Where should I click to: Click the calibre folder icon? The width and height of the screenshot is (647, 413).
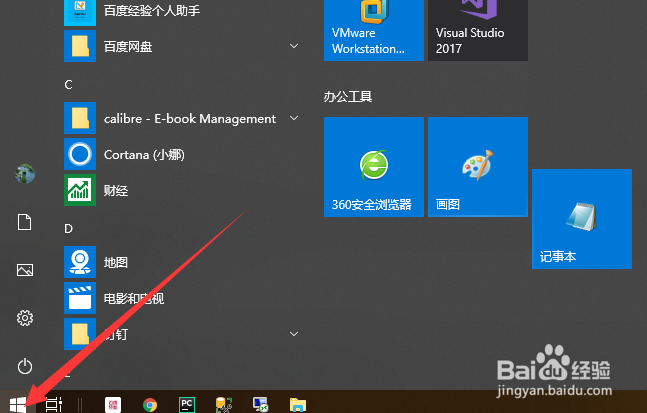coord(80,118)
